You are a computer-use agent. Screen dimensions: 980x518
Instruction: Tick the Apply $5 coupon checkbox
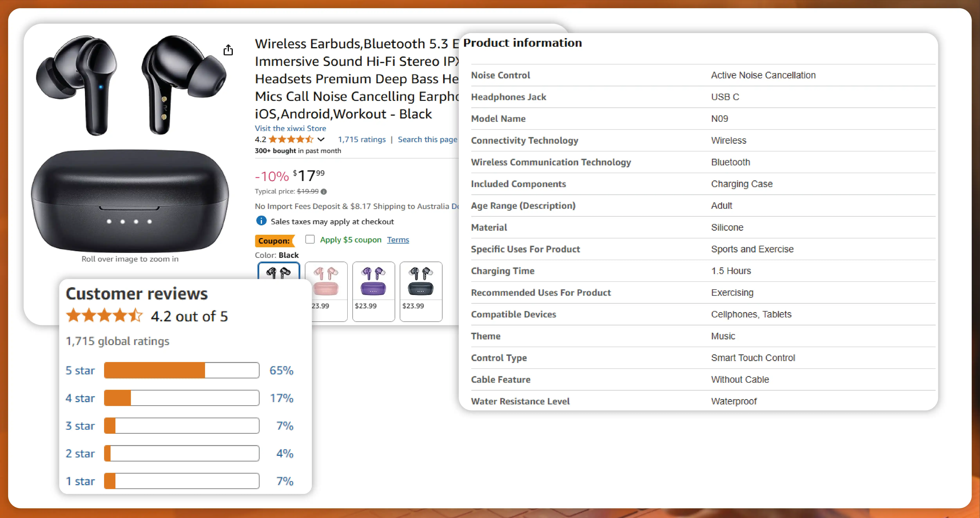click(x=310, y=239)
